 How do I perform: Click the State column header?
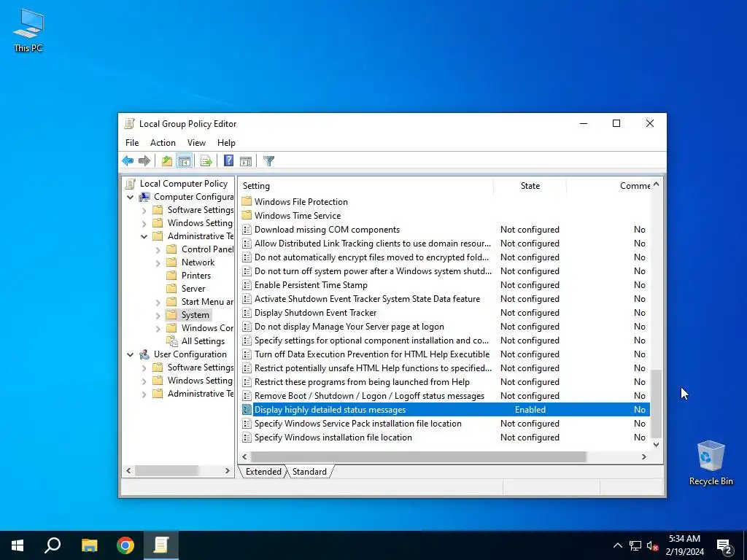tap(530, 186)
